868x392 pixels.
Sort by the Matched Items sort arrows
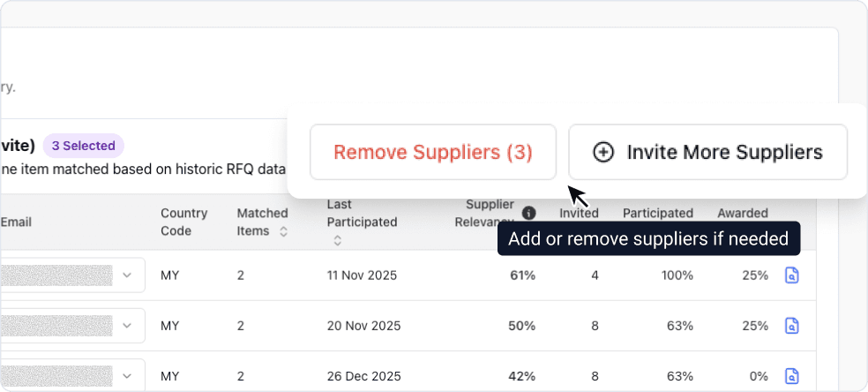tap(283, 231)
